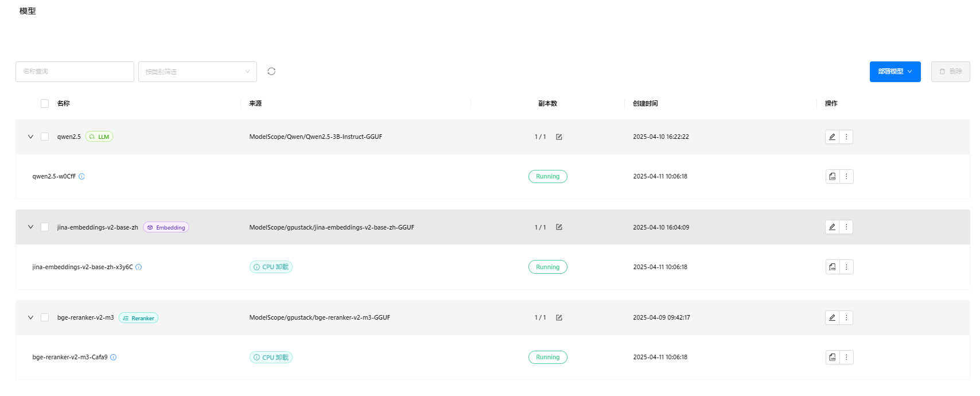The width and height of the screenshot is (980, 396).
Task: Click info icon next to bge-reranker-v2-m3-Cafa9
Action: 113,357
